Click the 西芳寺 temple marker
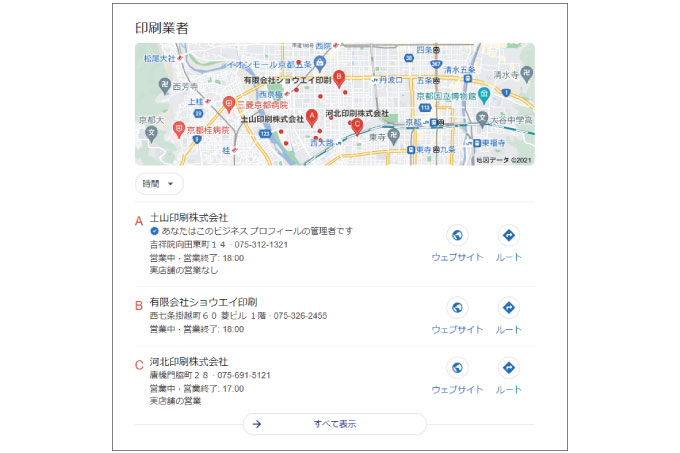The height and width of the screenshot is (453, 680). pyautogui.click(x=164, y=85)
